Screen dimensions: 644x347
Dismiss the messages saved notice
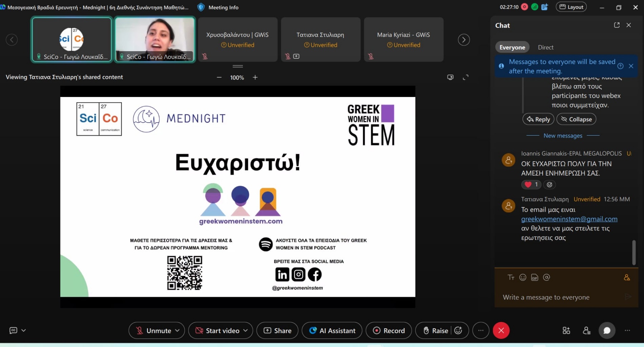(x=631, y=66)
